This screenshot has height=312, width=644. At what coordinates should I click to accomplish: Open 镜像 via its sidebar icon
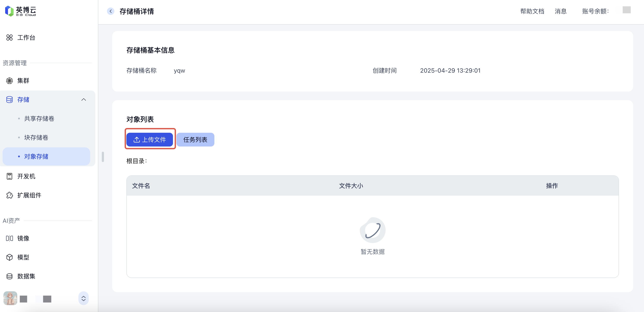pyautogui.click(x=9, y=238)
